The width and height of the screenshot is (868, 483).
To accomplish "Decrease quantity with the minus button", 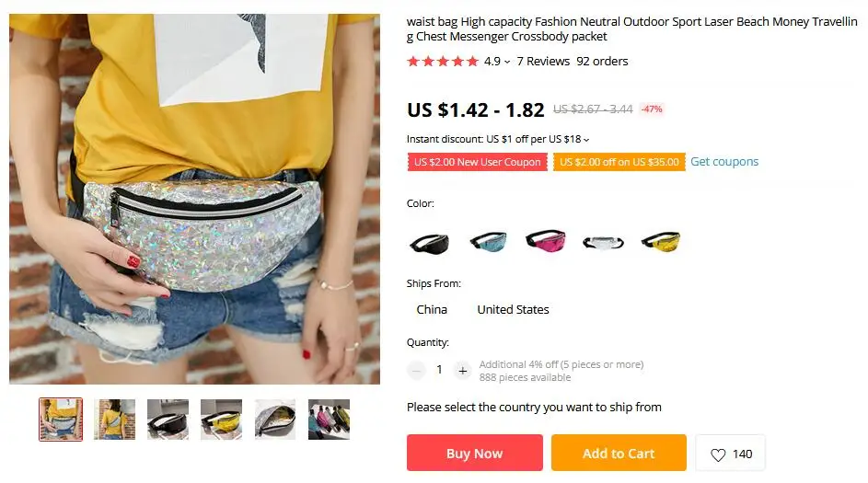I will pos(416,370).
